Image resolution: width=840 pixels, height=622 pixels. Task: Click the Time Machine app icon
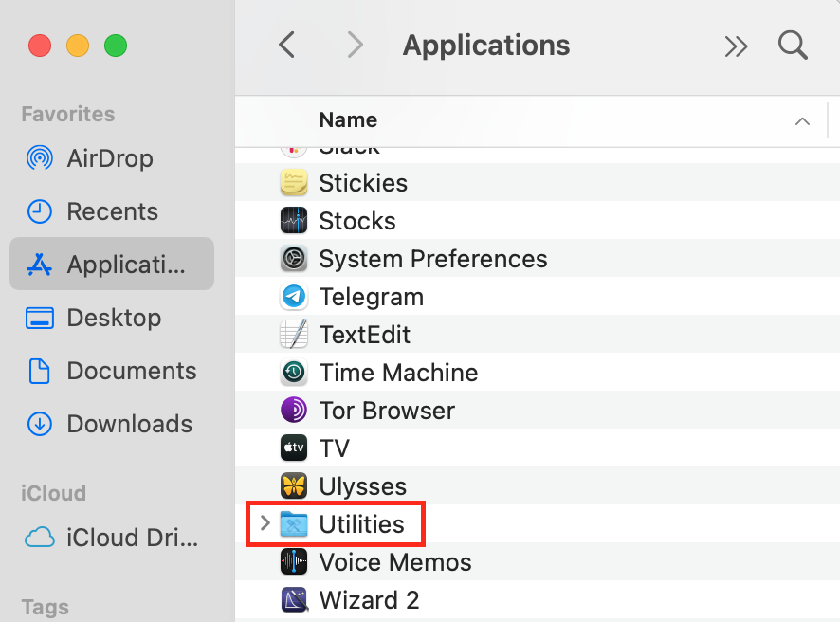[x=294, y=373]
